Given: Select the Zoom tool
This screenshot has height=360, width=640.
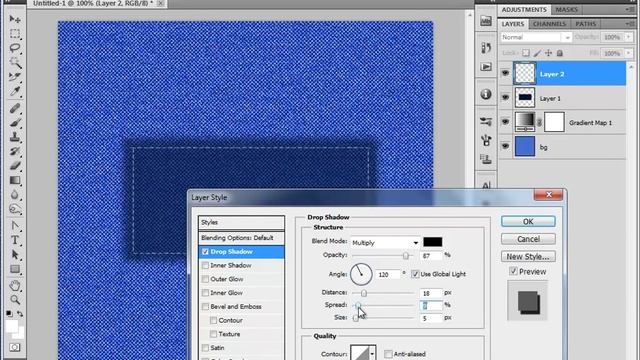Looking at the screenshot, I should click(15, 300).
